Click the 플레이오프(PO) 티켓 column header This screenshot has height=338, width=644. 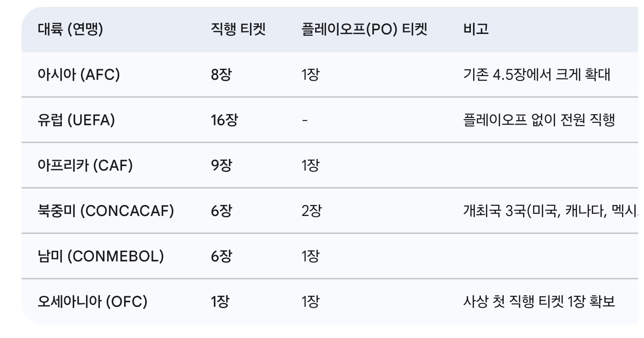(365, 30)
